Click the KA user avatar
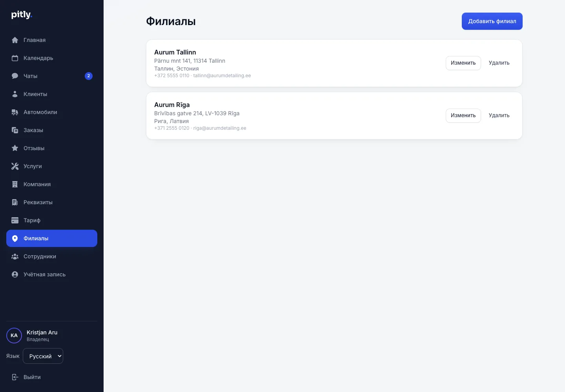565x392 pixels. 14,336
